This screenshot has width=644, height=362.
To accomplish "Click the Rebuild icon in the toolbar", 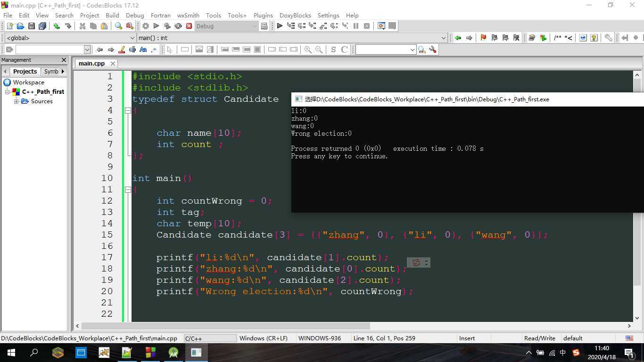I will 178,26.
